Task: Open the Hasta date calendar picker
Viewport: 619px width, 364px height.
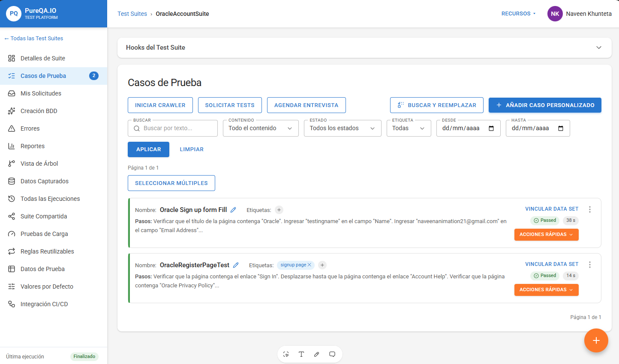Action: [561, 128]
